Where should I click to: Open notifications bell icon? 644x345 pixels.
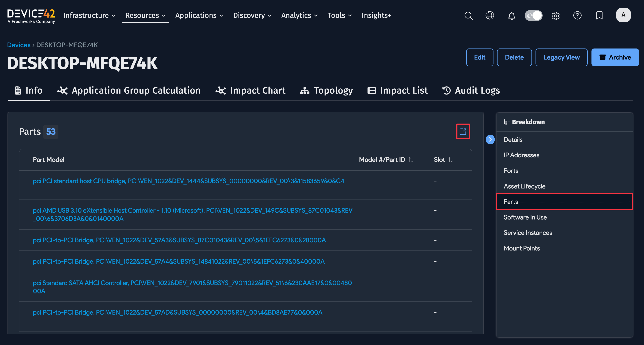512,16
